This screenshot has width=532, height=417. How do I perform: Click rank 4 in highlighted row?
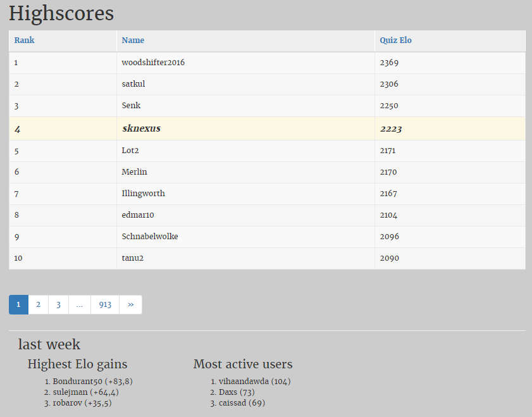coord(17,129)
